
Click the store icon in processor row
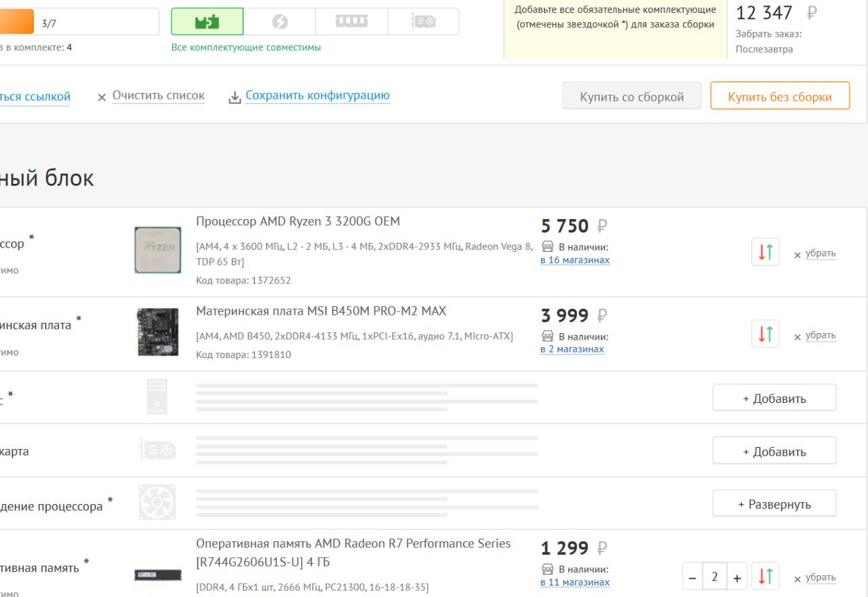[548, 247]
